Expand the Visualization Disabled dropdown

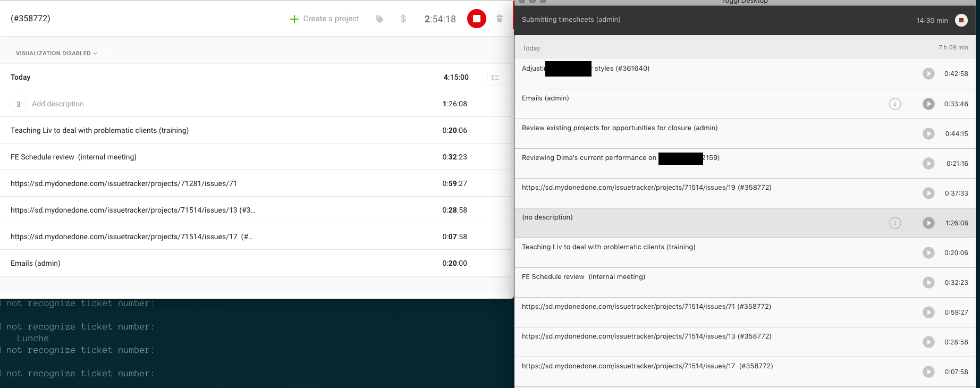(x=57, y=53)
